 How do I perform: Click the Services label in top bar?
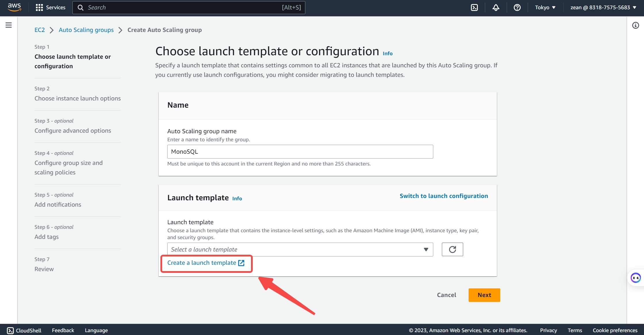[56, 7]
